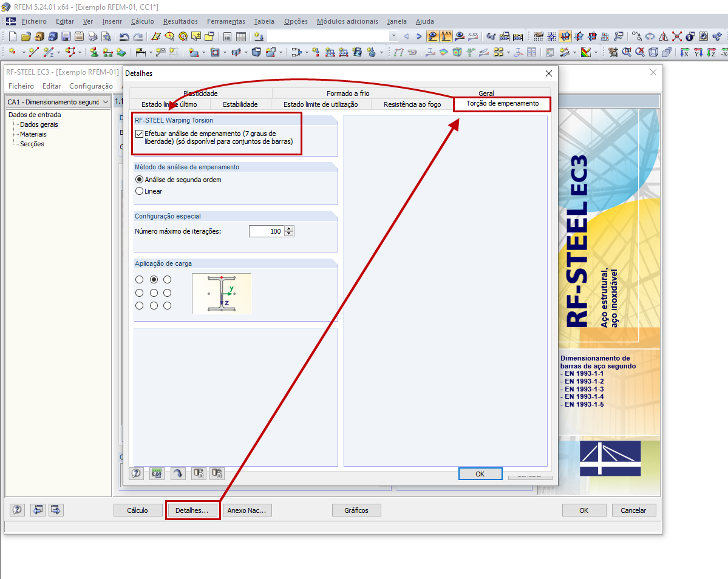
Task: Select the Linear analysis radio button
Action: [x=139, y=191]
